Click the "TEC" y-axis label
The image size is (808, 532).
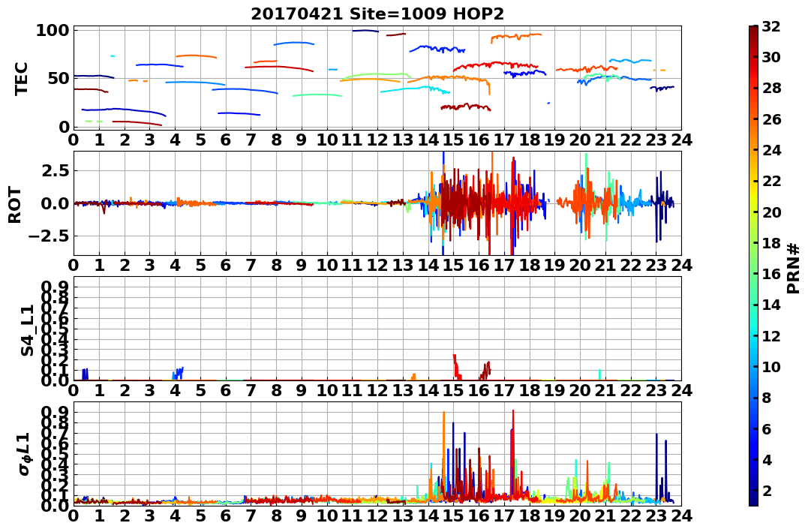[21, 78]
